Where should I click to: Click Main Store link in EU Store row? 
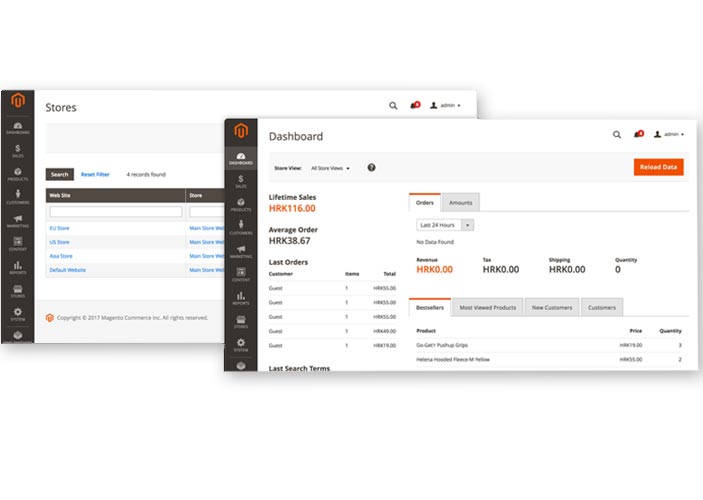pyautogui.click(x=206, y=228)
